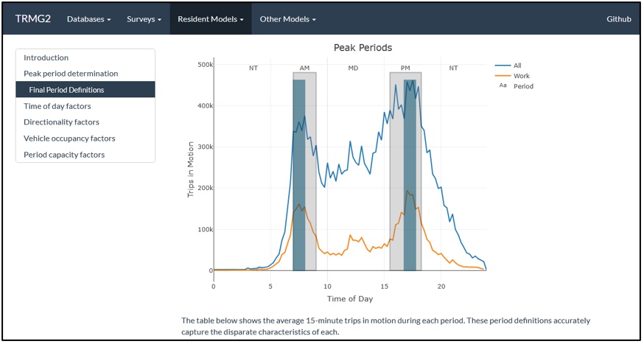This screenshot has width=644, height=344.
Task: Expand the Other Models menu
Action: click(287, 19)
